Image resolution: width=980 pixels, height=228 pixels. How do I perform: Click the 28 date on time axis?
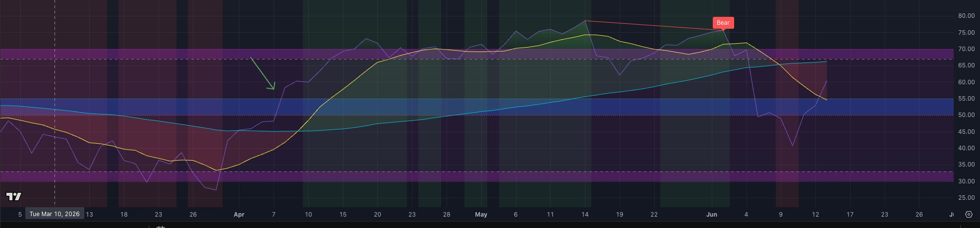point(447,215)
